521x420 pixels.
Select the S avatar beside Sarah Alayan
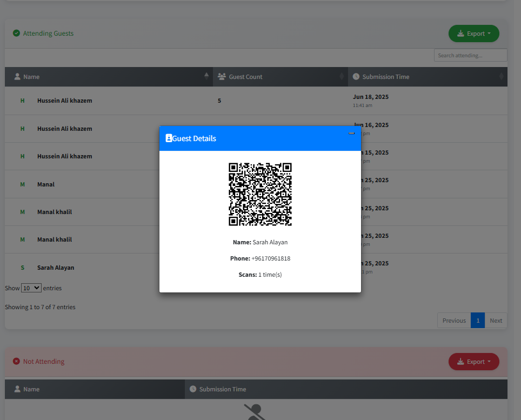click(x=22, y=267)
